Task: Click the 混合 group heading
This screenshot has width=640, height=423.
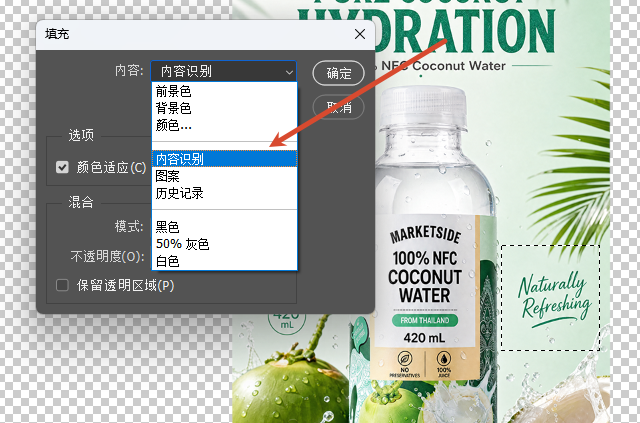Action: point(81,202)
